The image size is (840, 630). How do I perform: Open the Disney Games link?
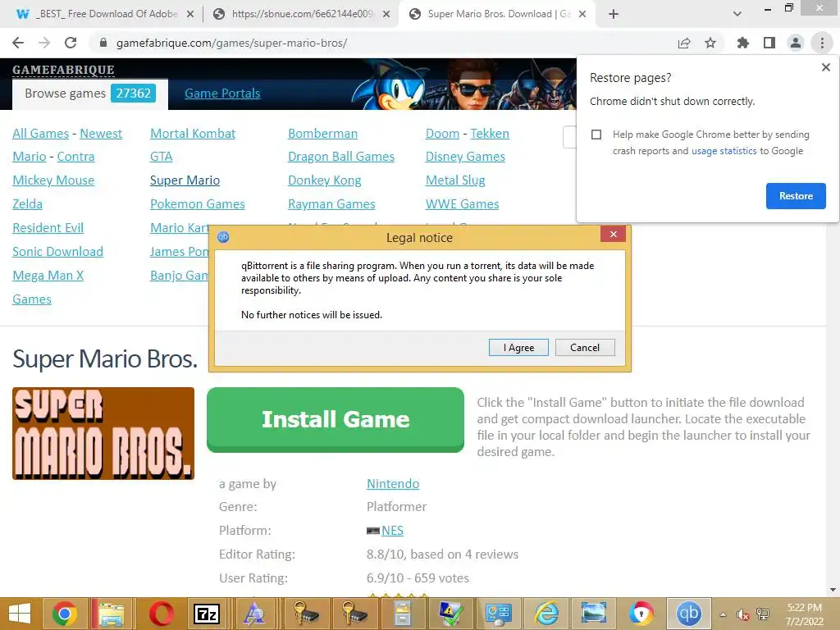coord(465,157)
